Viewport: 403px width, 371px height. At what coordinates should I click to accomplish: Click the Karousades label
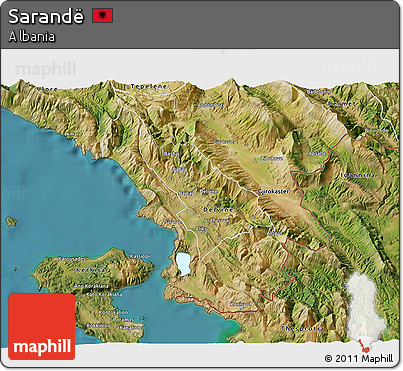(x=72, y=259)
